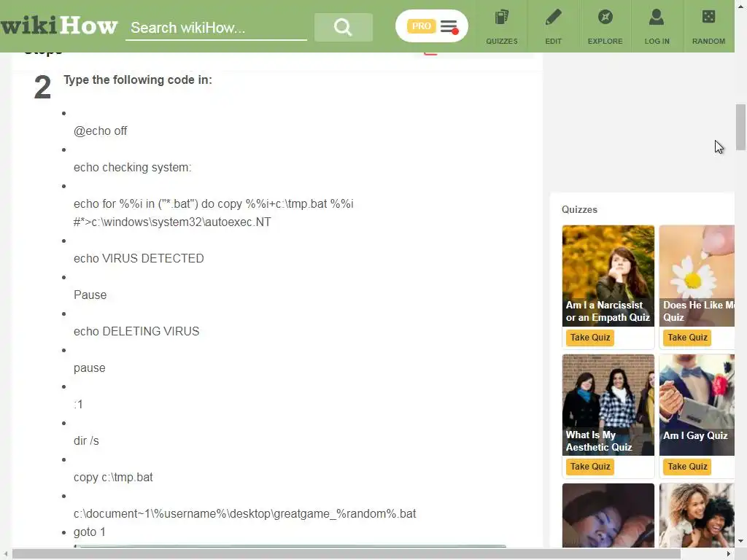Click the Quizzes sidebar heading

click(x=579, y=209)
